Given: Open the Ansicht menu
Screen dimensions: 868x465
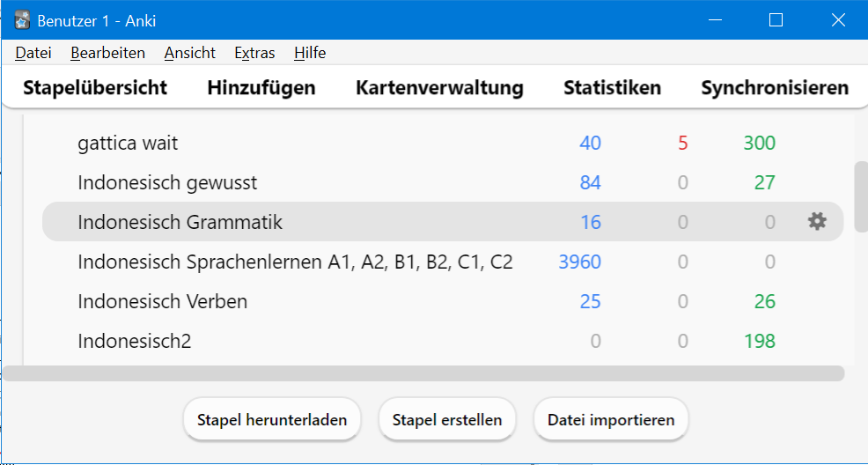Looking at the screenshot, I should pyautogui.click(x=189, y=53).
